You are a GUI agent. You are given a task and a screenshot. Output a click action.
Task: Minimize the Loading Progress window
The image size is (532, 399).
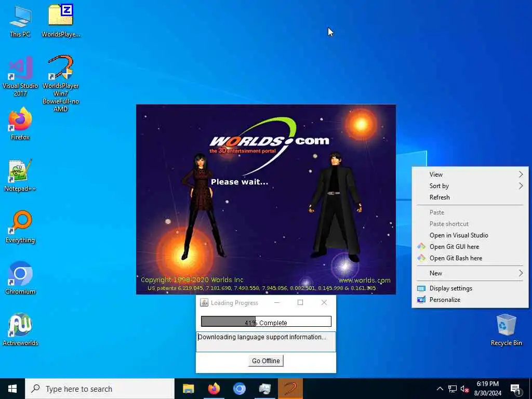(x=277, y=303)
